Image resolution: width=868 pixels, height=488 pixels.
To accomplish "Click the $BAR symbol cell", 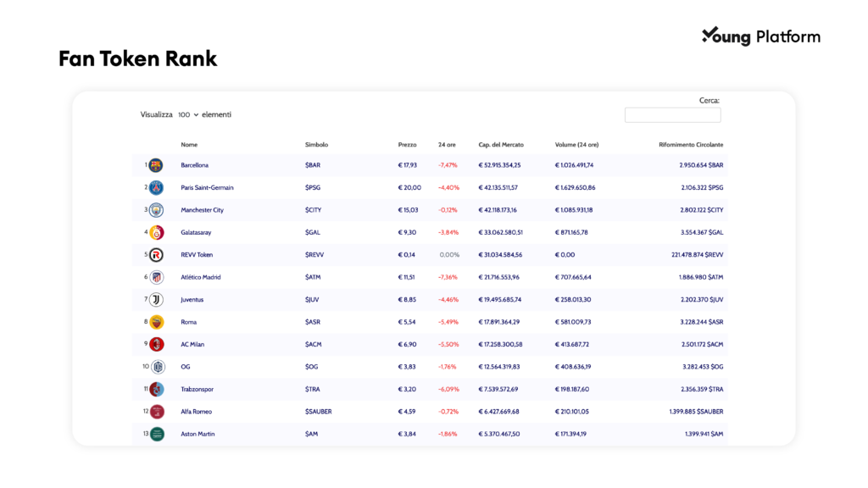I will coord(313,165).
